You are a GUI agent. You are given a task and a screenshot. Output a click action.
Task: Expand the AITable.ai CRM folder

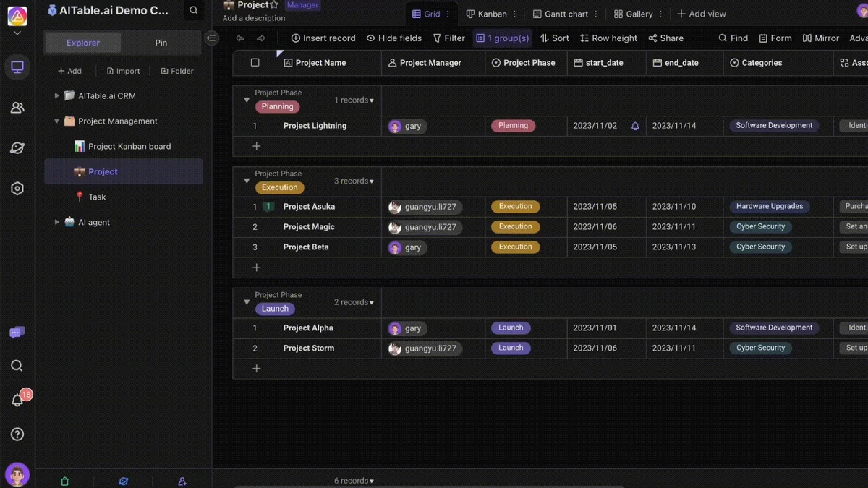coord(57,95)
